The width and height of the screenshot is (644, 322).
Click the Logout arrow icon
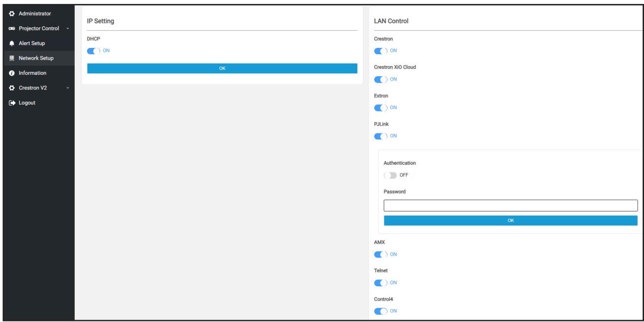click(x=12, y=103)
